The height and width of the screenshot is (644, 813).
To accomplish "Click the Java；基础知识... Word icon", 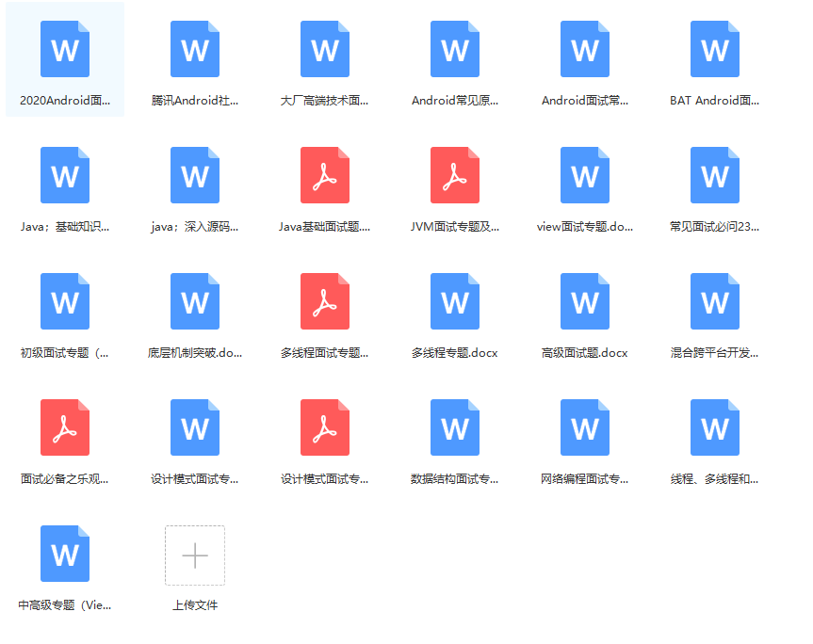I will (65, 175).
